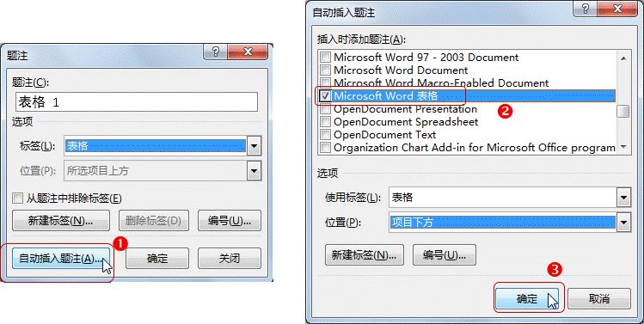Click 编号 button in 题注 dialog
Viewport: 644px width, 324px height.
point(230,221)
